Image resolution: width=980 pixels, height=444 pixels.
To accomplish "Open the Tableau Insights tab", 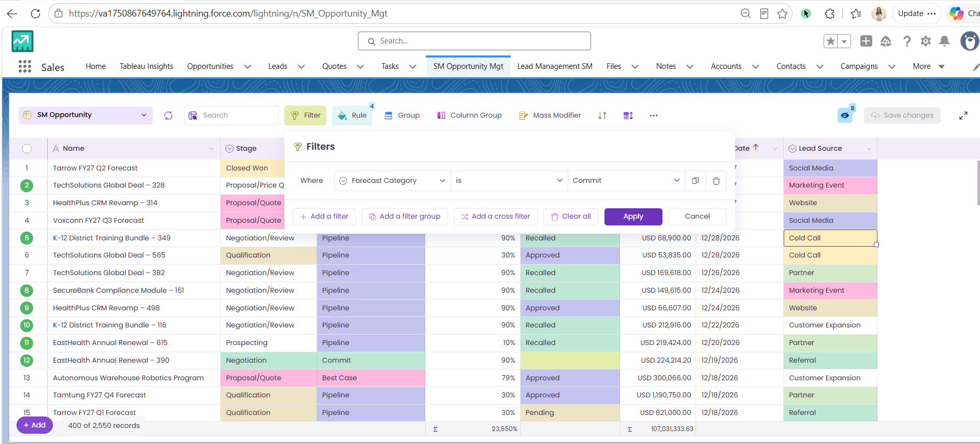I will click(x=147, y=66).
